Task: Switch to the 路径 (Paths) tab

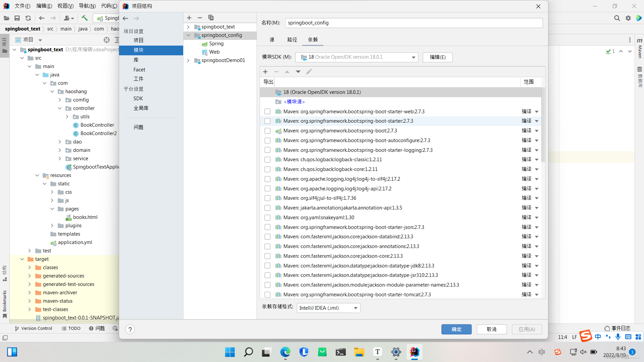Action: [292, 40]
